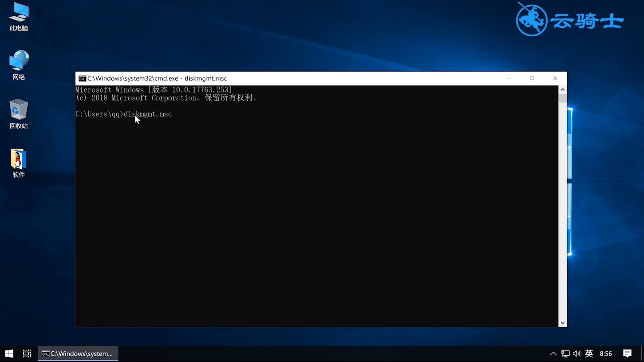This screenshot has height=362, width=644.
Task: Select the 网络 desktop icon
Action: (19, 65)
